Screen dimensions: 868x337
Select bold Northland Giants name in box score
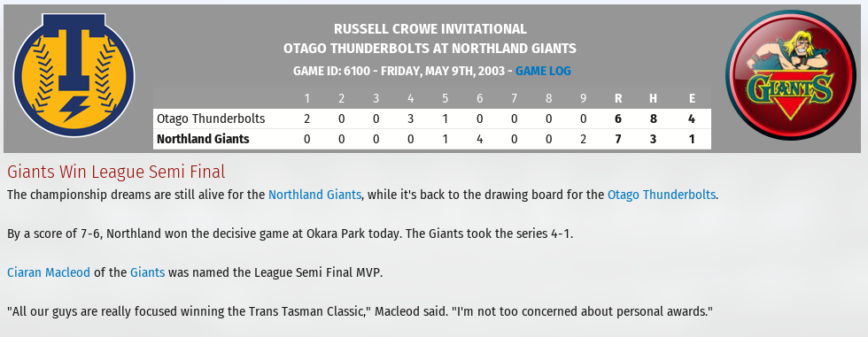pyautogui.click(x=203, y=139)
